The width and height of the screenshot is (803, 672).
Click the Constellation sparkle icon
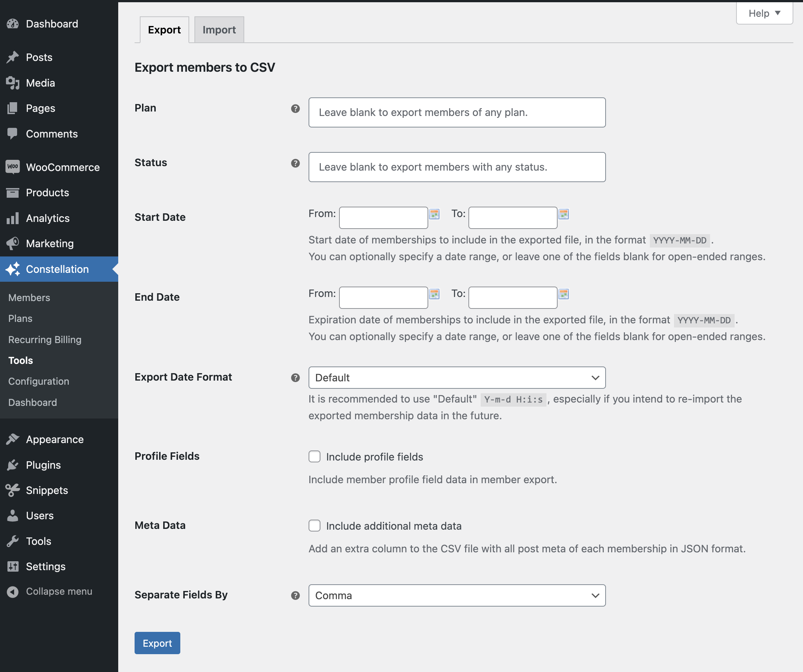point(13,269)
